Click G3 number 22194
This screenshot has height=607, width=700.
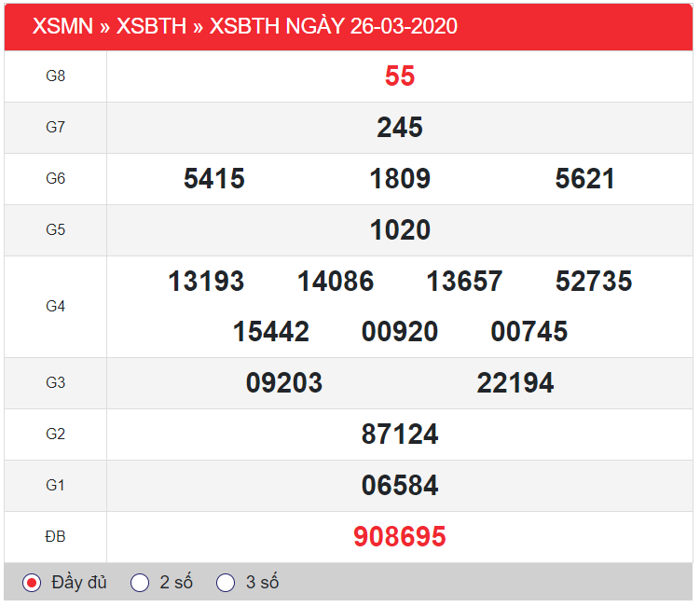coord(515,383)
